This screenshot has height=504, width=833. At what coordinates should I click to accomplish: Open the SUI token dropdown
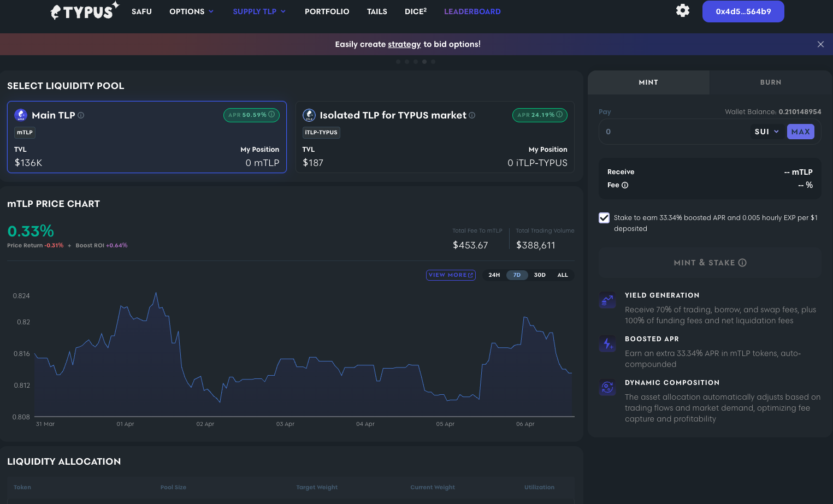[766, 132]
